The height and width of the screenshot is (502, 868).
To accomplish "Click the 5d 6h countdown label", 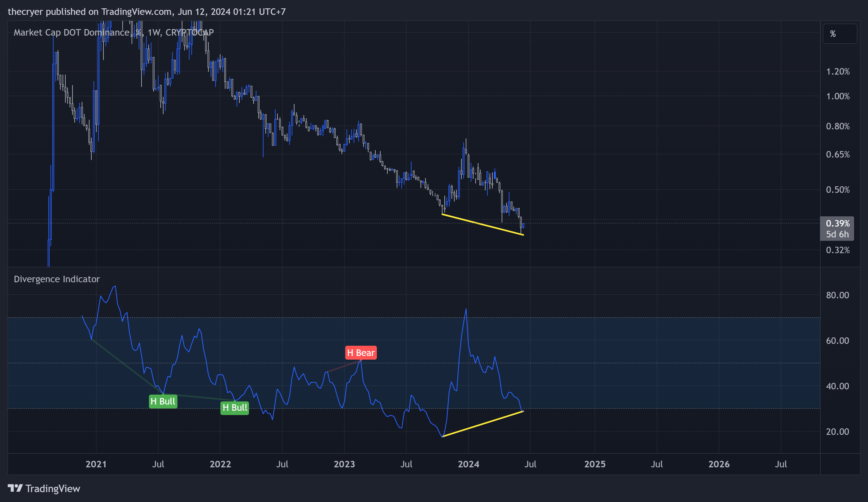I will (x=837, y=234).
